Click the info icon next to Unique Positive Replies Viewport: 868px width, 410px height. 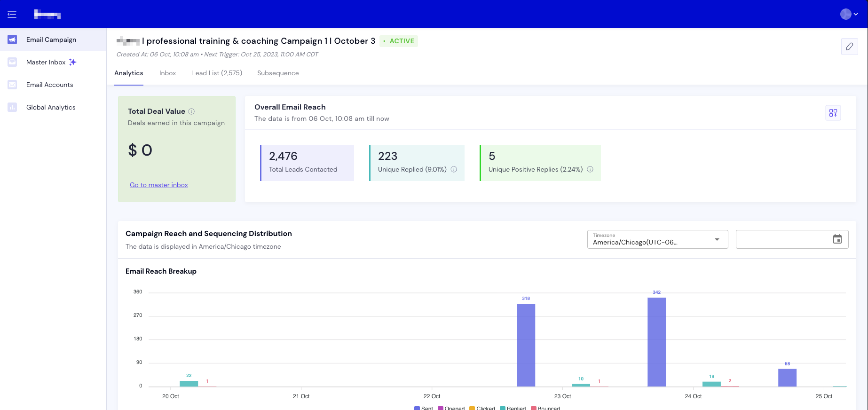pyautogui.click(x=590, y=169)
